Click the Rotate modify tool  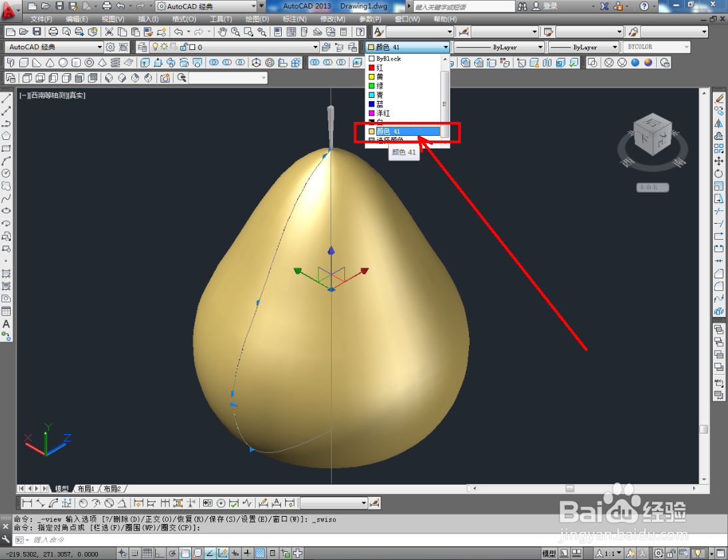tap(719, 174)
